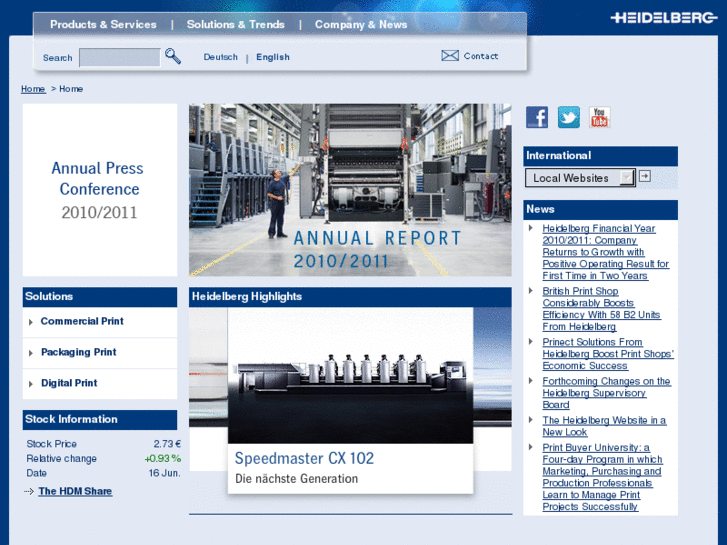727x545 pixels.
Task: Open the Local Websites dropdown
Action: (580, 178)
